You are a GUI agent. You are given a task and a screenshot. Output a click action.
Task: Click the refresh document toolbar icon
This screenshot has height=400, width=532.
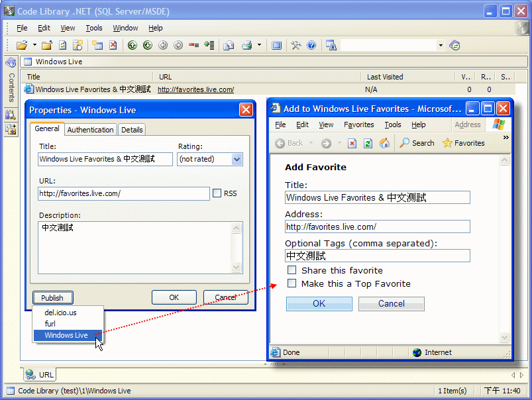pyautogui.click(x=63, y=45)
